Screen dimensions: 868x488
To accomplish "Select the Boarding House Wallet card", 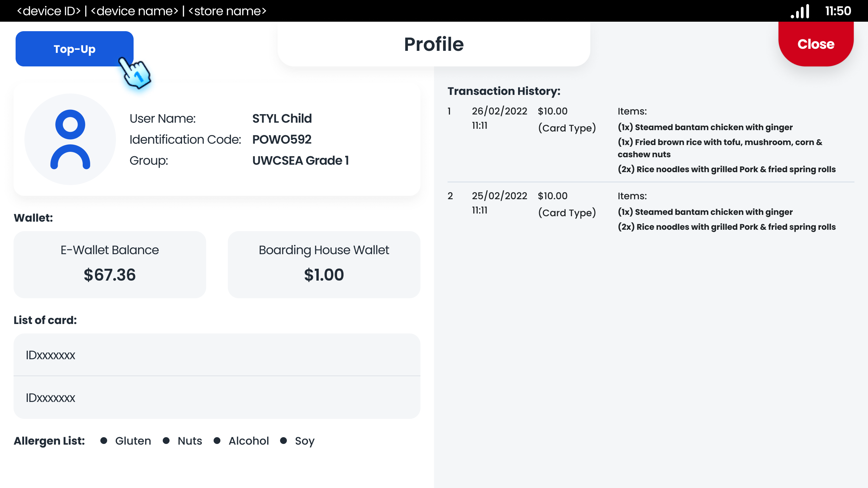I will click(x=324, y=264).
